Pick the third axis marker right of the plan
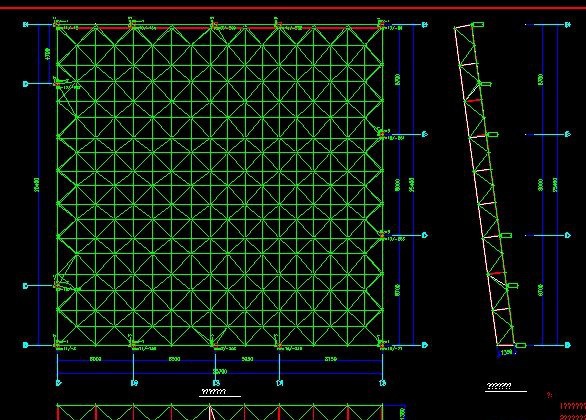The height and width of the screenshot is (420, 586). (x=425, y=235)
